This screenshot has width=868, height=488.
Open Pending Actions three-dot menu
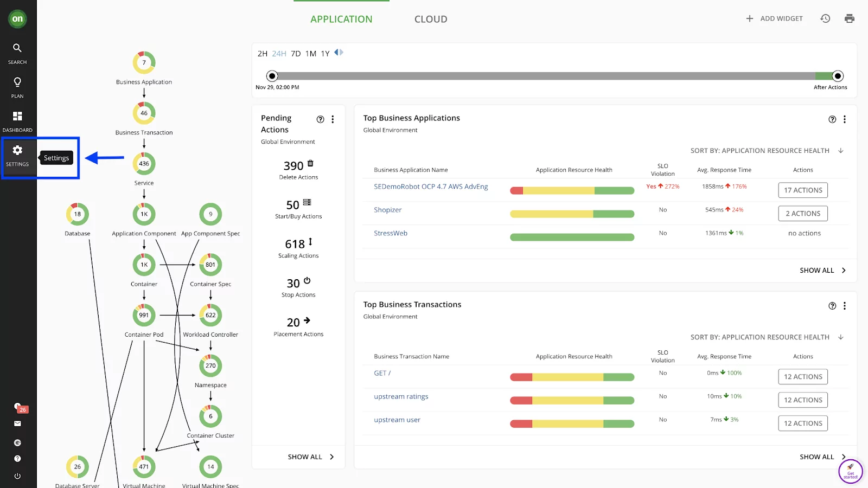coord(333,119)
